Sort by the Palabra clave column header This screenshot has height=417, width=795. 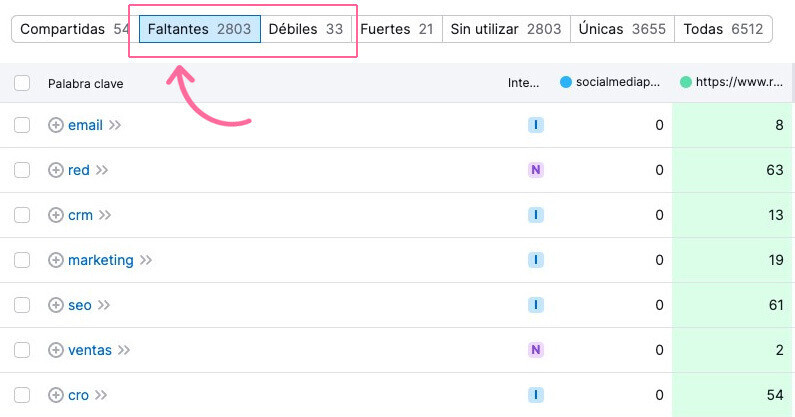point(85,83)
